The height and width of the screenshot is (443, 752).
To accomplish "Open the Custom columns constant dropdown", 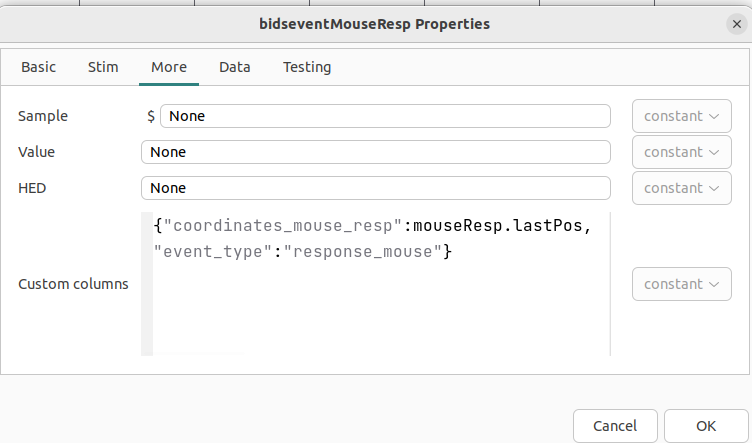I will click(x=682, y=284).
